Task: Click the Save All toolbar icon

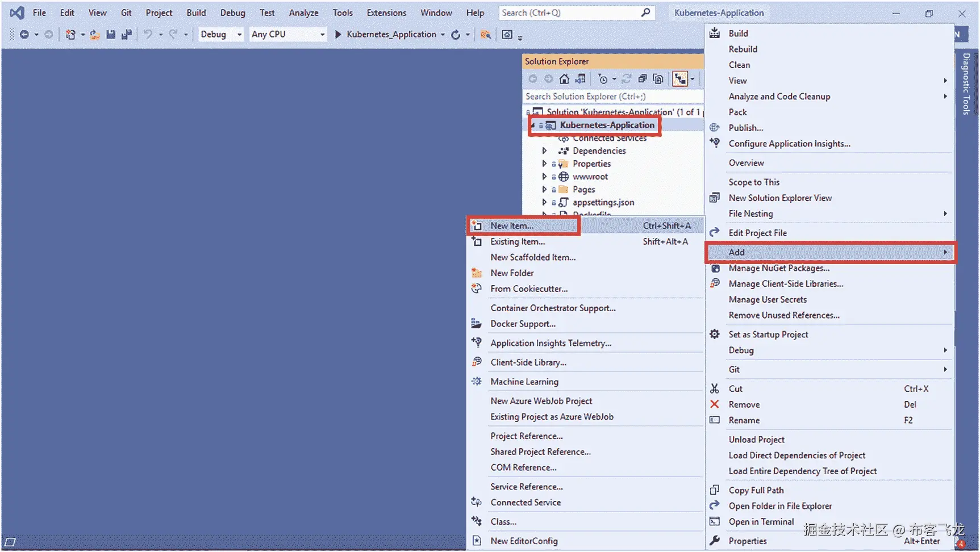Action: [x=127, y=35]
